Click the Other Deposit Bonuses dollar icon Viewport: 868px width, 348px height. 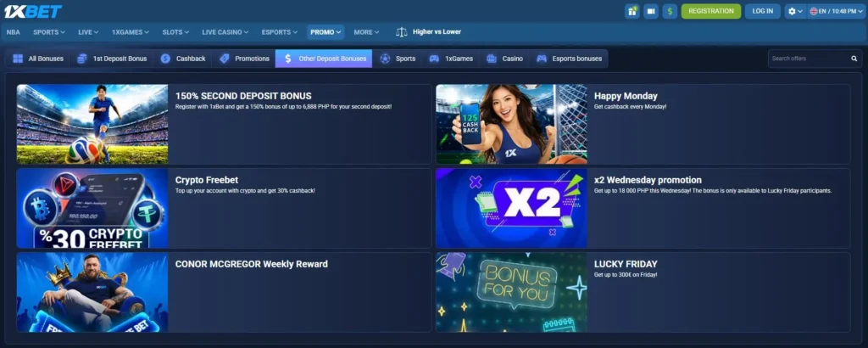(x=288, y=59)
